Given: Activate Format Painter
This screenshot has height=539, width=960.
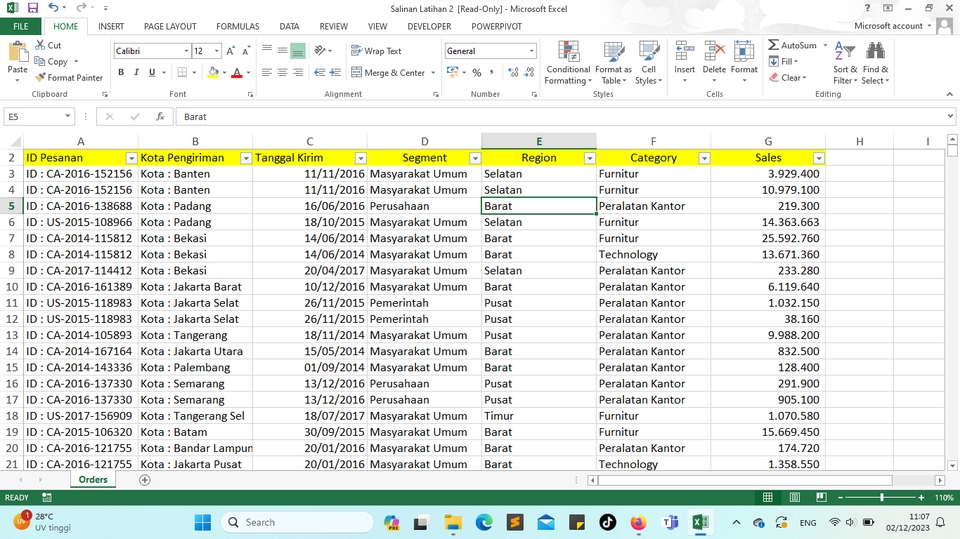Looking at the screenshot, I should (x=69, y=78).
